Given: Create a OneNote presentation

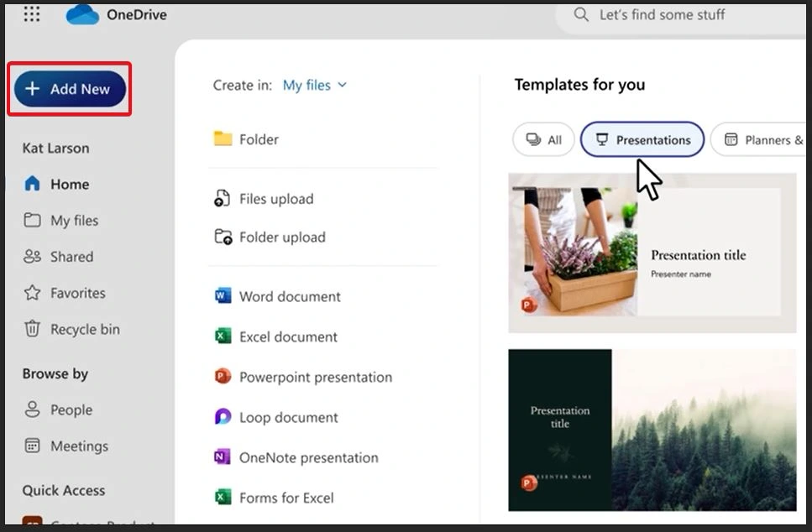Looking at the screenshot, I should coord(296,458).
